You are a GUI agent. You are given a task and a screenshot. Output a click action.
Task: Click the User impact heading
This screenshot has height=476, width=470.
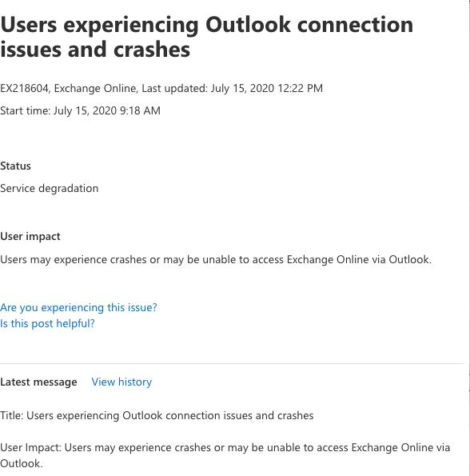coord(30,237)
